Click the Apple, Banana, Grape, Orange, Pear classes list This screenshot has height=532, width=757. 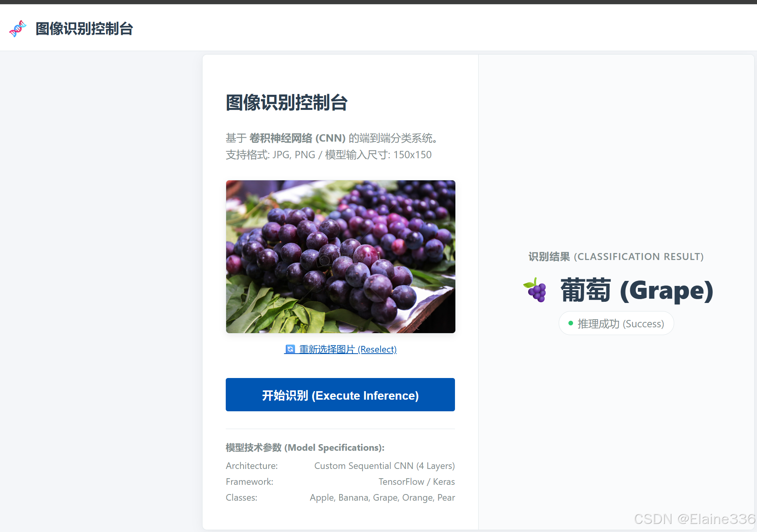(382, 498)
